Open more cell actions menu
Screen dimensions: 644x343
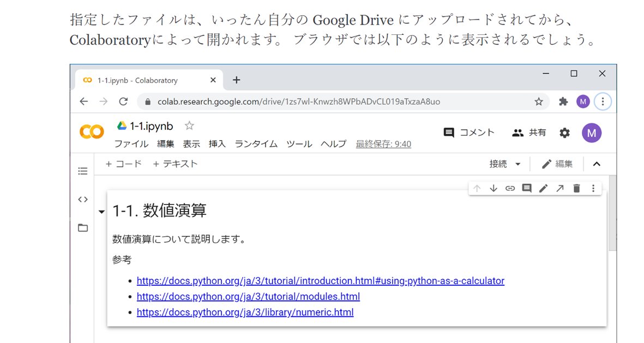[x=593, y=188]
